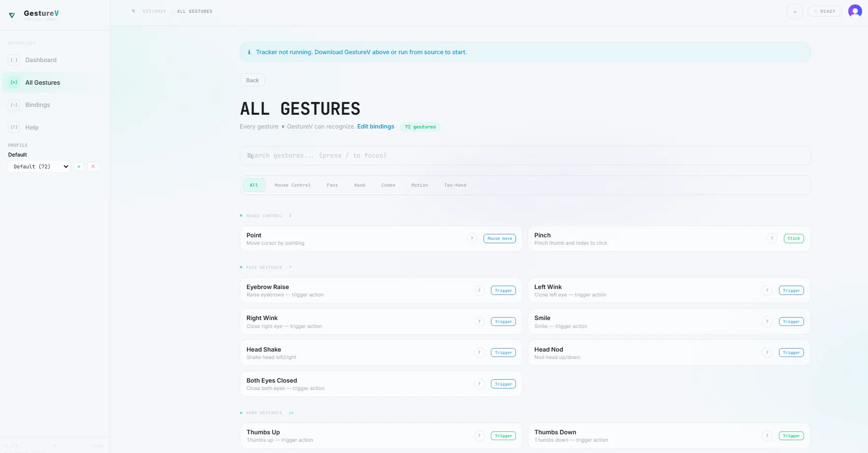Click the Back button

tap(253, 80)
